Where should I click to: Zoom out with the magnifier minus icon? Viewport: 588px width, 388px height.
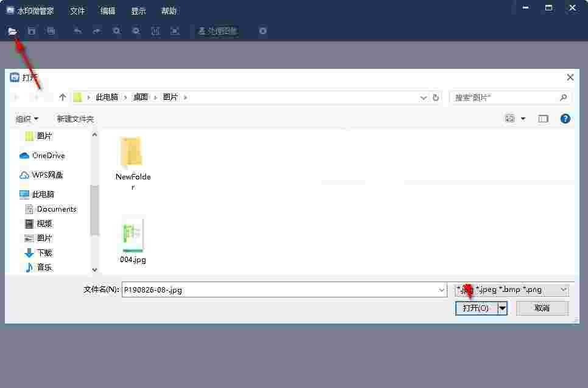coord(135,31)
